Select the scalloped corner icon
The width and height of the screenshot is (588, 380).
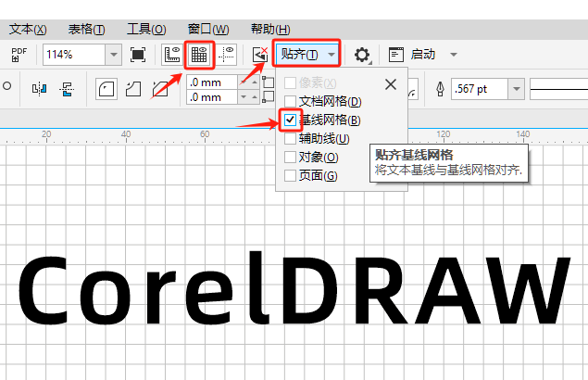(133, 89)
